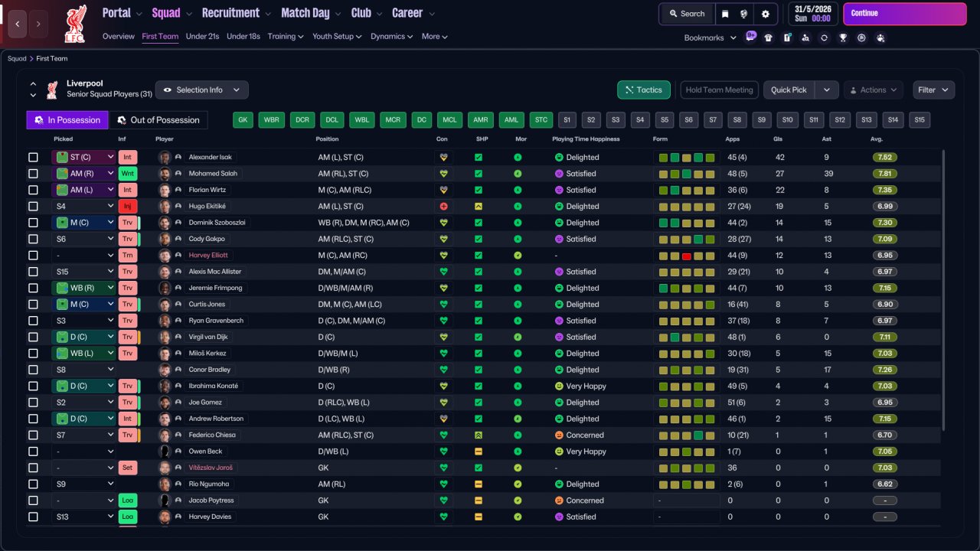Click Alexander Isak's condition heart icon
Image resolution: width=980 pixels, height=551 pixels.
[443, 158]
